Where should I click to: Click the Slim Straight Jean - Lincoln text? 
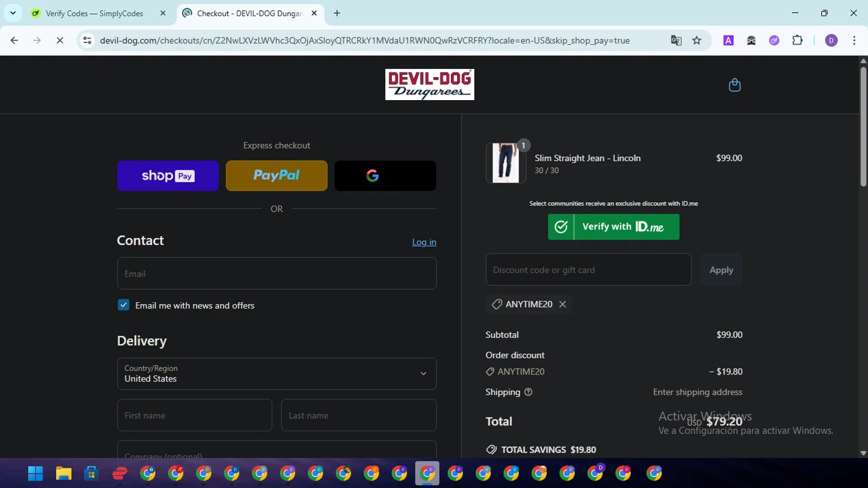tap(587, 158)
